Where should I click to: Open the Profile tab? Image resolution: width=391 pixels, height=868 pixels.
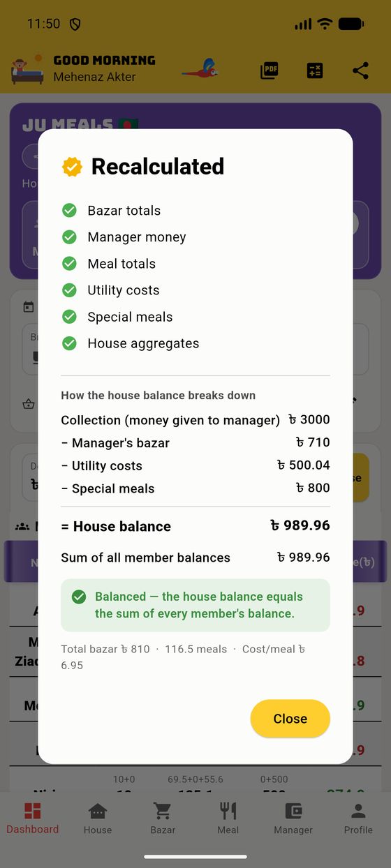(358, 818)
